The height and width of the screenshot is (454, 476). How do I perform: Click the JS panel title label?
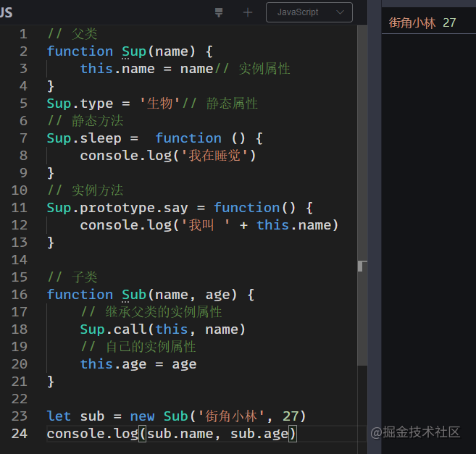(x=6, y=12)
